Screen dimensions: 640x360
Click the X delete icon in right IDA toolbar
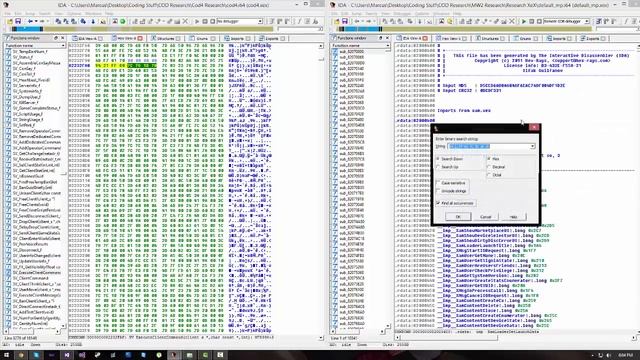click(512, 21)
